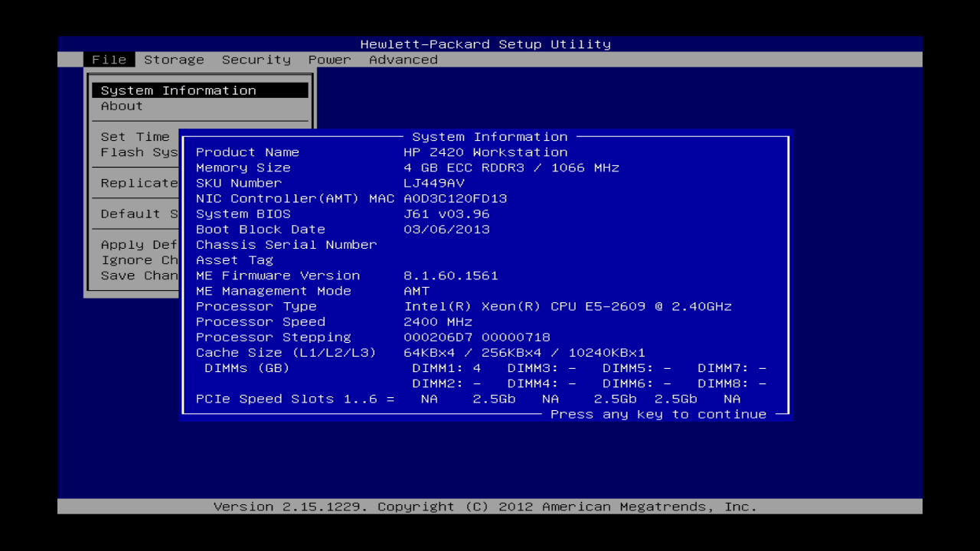The image size is (980, 551).
Task: Click the ME Firmware Version label
Action: pyautogui.click(x=278, y=275)
